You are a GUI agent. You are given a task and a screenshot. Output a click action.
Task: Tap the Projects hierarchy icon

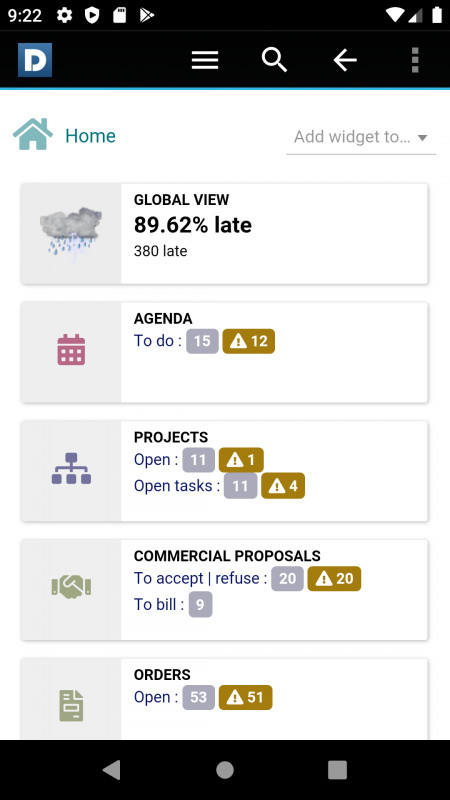71,468
